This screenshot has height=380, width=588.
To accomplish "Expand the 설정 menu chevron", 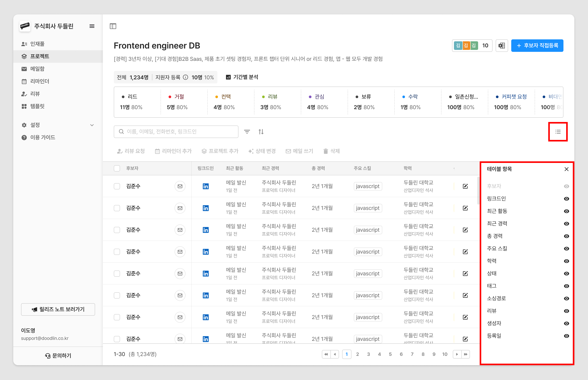I will 92,125.
